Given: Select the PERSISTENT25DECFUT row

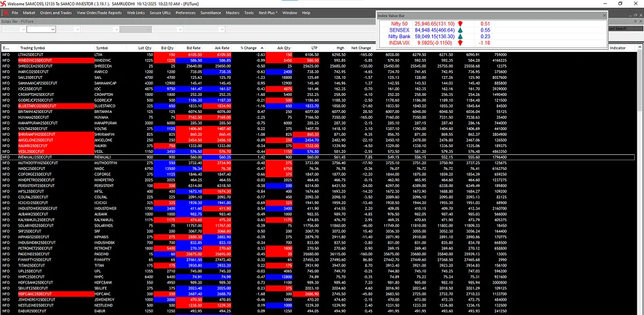Looking at the screenshot, I should [319, 185].
